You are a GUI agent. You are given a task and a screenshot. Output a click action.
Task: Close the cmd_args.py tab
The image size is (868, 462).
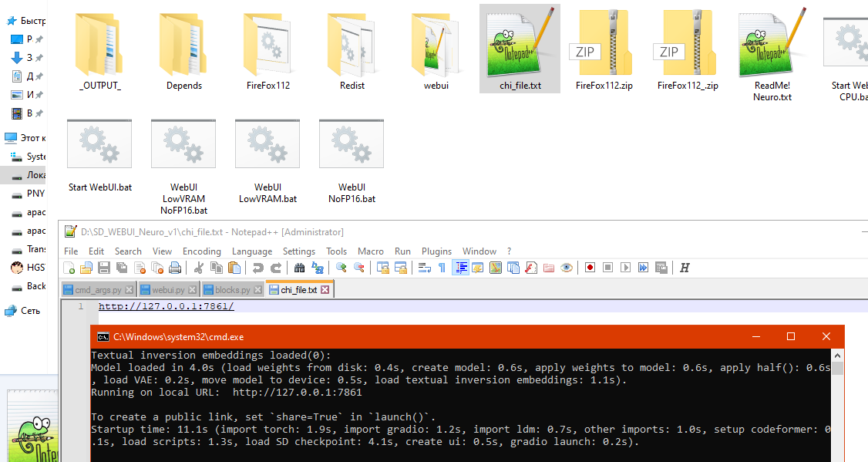pos(129,290)
